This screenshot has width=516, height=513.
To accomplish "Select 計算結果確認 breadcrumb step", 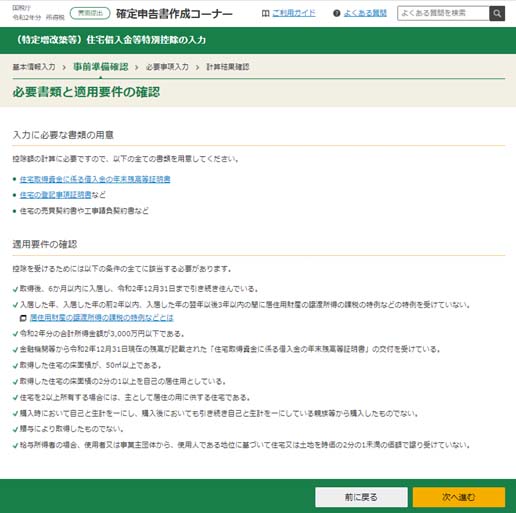I will (x=228, y=67).
